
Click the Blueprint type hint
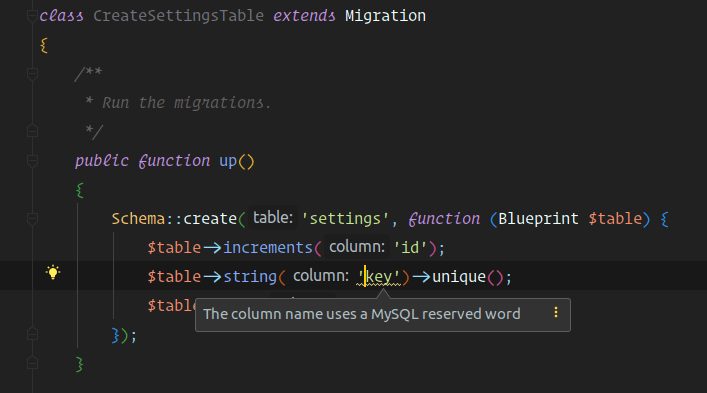tap(538, 219)
